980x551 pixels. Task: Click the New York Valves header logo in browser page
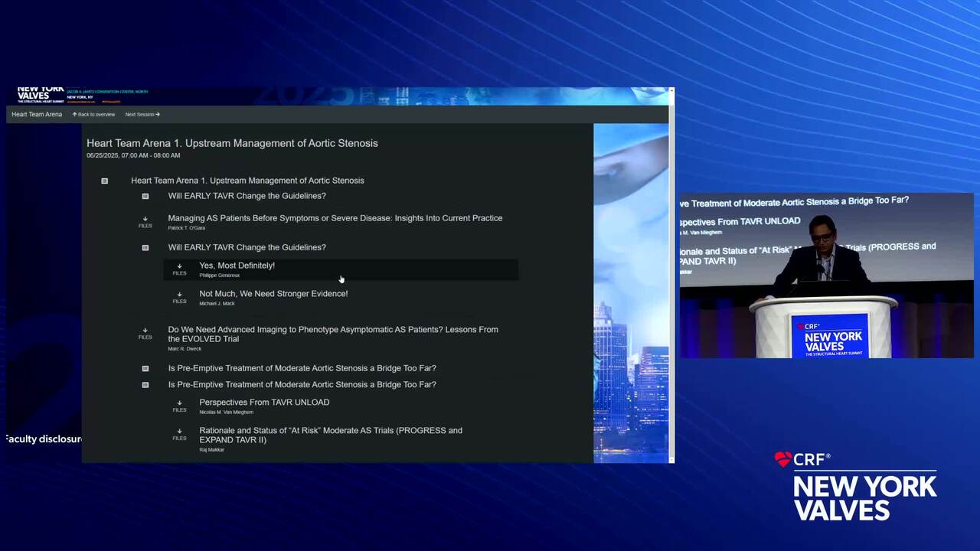(x=41, y=96)
